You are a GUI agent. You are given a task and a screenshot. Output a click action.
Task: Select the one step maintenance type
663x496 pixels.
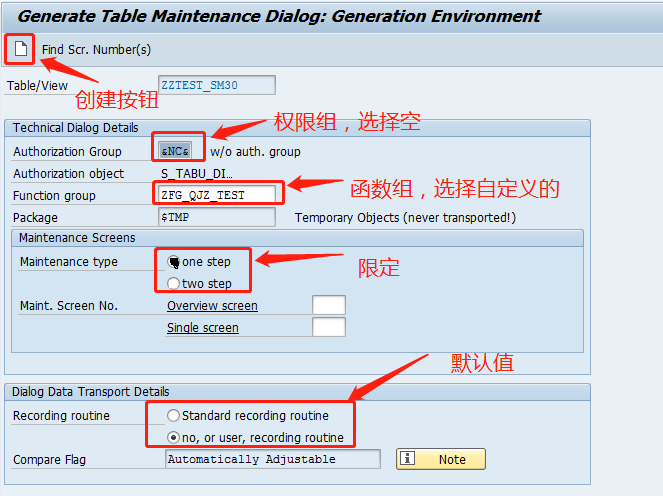click(173, 262)
